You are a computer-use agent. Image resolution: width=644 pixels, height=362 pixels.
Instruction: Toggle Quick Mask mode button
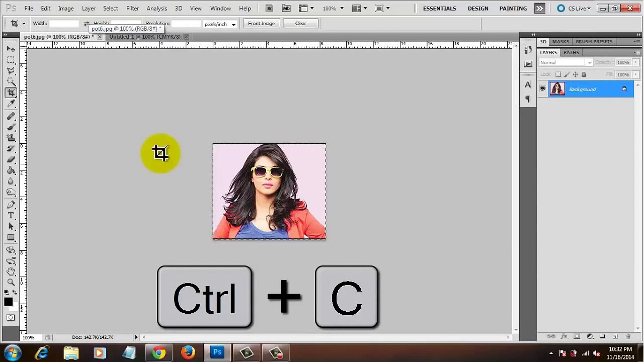11,318
